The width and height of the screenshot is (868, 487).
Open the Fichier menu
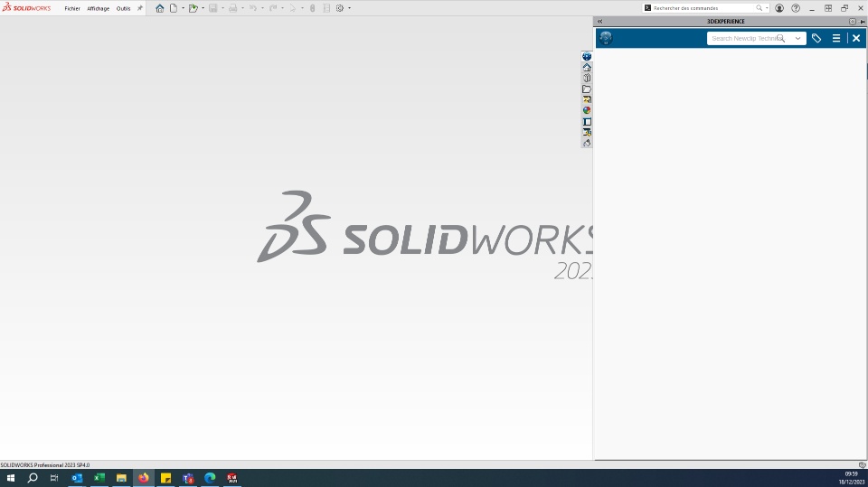click(x=72, y=8)
